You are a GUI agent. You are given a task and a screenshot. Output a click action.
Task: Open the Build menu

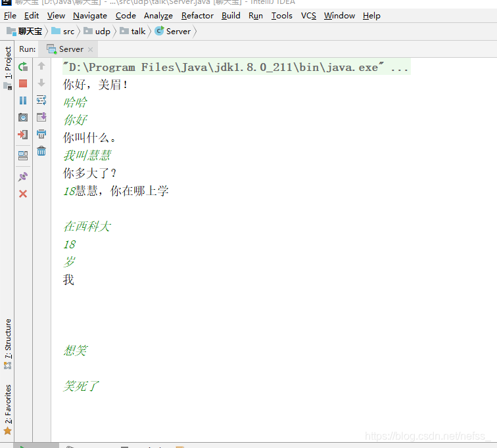[x=231, y=16]
